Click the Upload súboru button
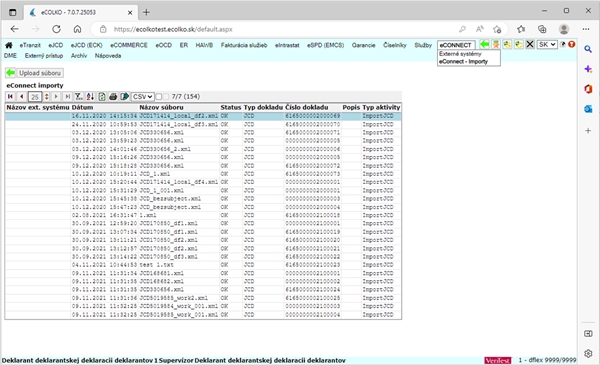Image resolution: width=600 pixels, height=365 pixels. click(40, 73)
